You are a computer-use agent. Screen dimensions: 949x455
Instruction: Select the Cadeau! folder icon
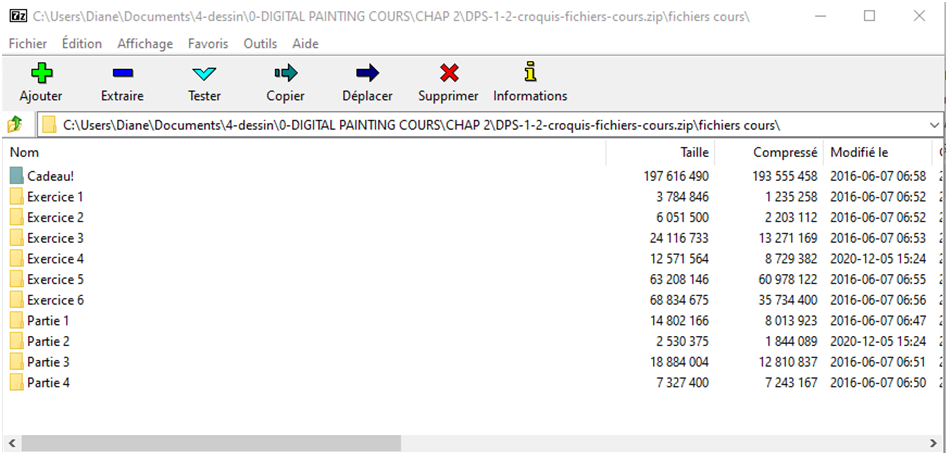tap(16, 176)
